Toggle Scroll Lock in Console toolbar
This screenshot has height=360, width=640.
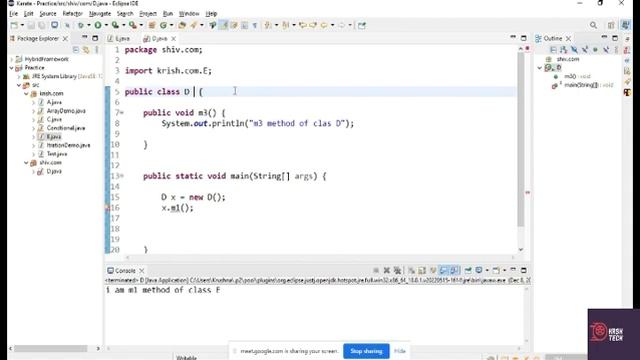[422, 270]
